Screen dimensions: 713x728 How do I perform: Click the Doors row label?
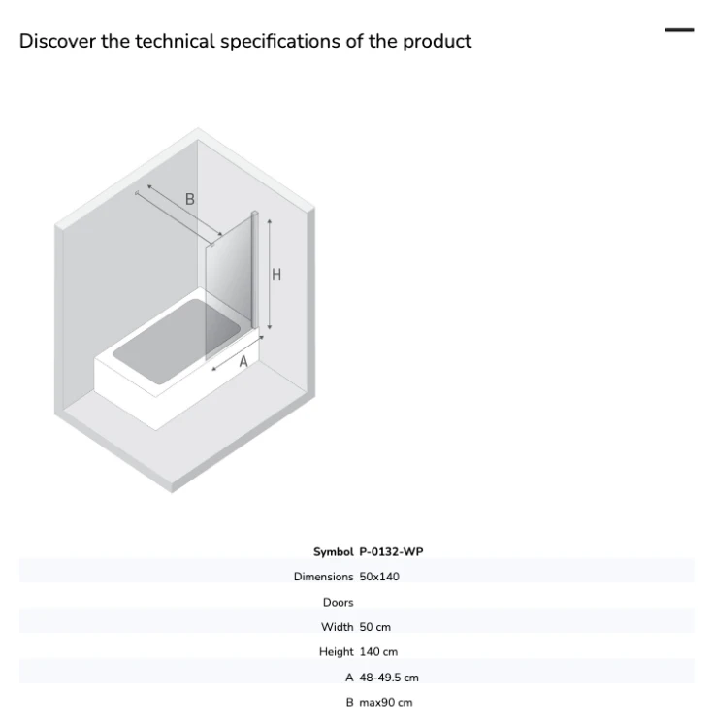pos(339,602)
